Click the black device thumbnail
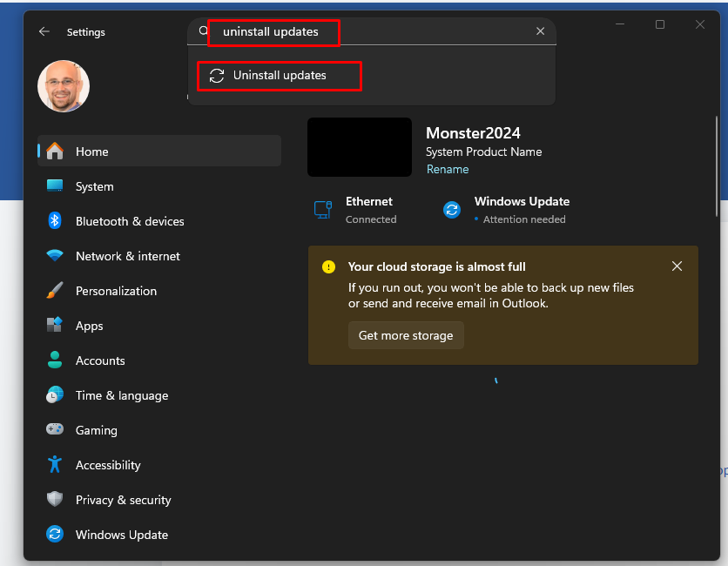The width and height of the screenshot is (728, 566). [360, 146]
